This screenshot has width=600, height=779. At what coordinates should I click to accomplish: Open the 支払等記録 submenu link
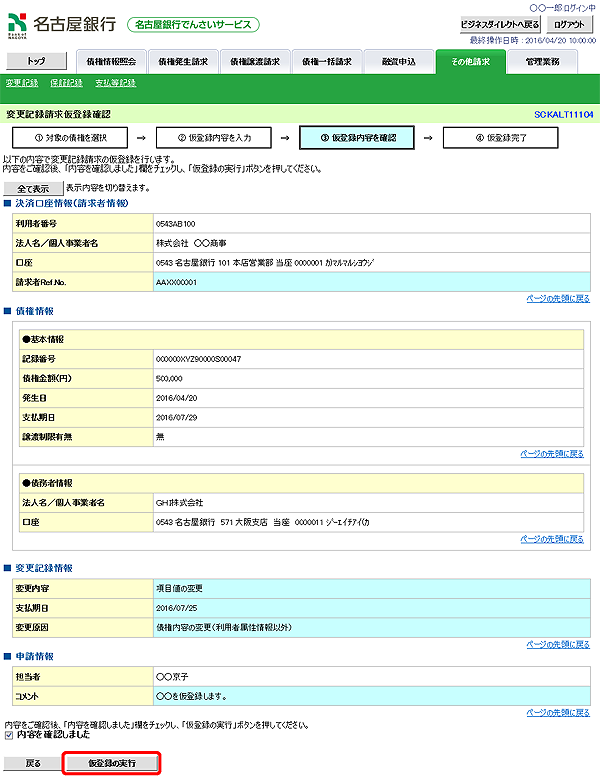(116, 83)
